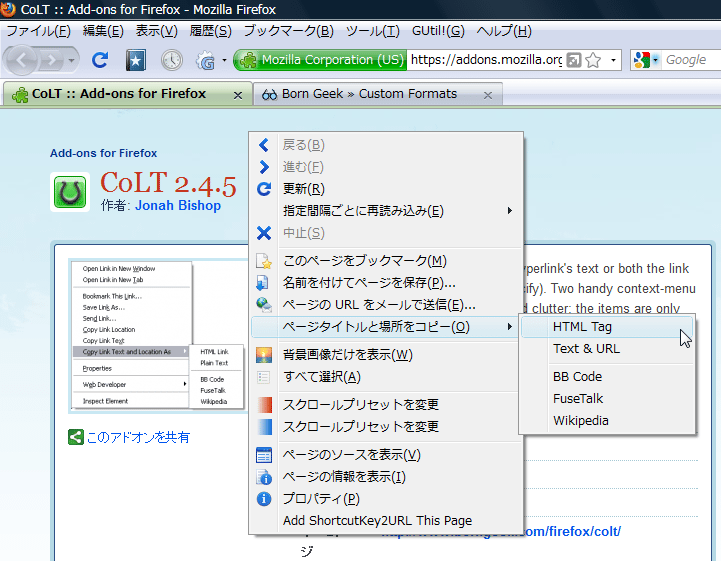Click the blue scroll preset icon
Screen dimensions: 721x561
point(264,427)
